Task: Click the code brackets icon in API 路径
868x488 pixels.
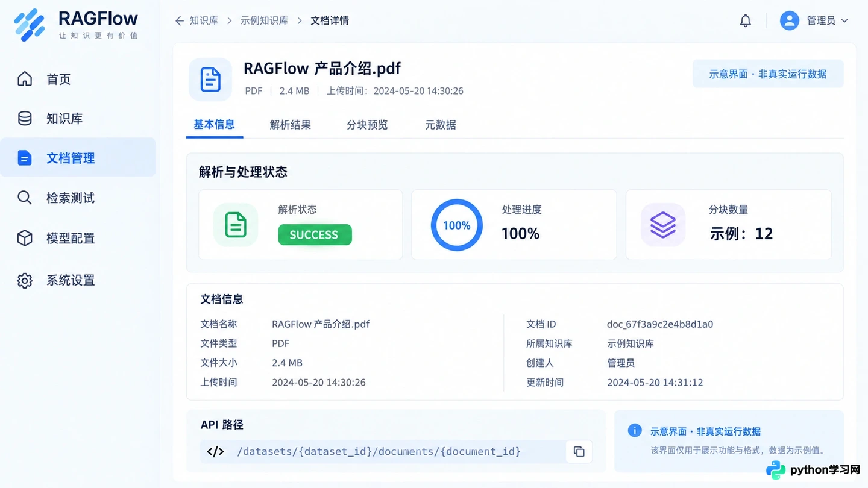Action: (215, 451)
